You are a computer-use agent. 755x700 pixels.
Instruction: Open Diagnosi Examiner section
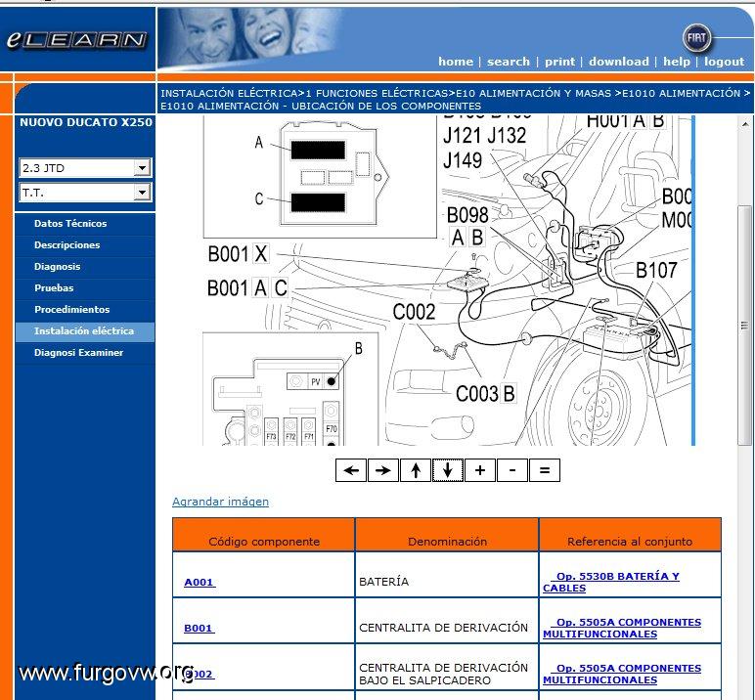(x=78, y=352)
